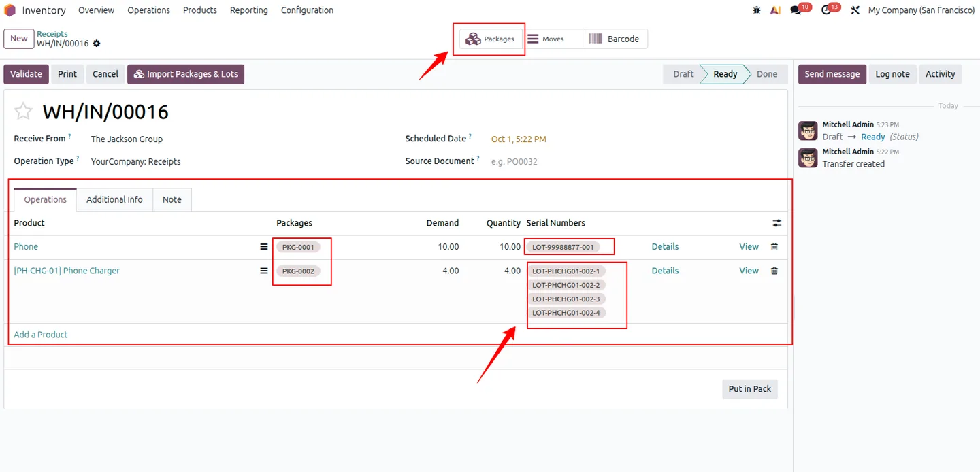Click the Log note button
This screenshot has height=472, width=980.
pos(892,74)
